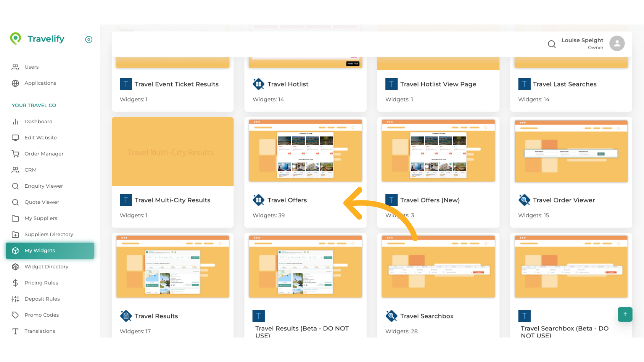644x362 pixels.
Task: Collapse the sidebar with the circle icon
Action: coord(89,39)
